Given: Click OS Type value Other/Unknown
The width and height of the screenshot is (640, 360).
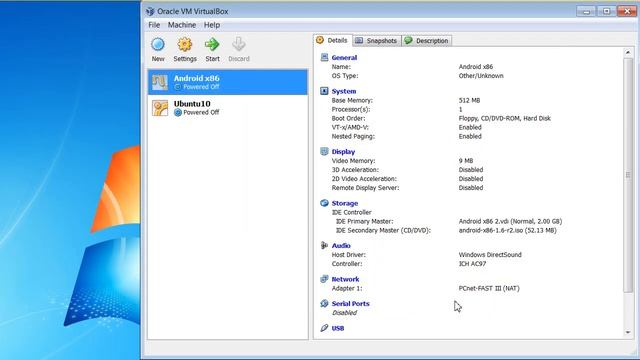Looking at the screenshot, I should (481, 76).
